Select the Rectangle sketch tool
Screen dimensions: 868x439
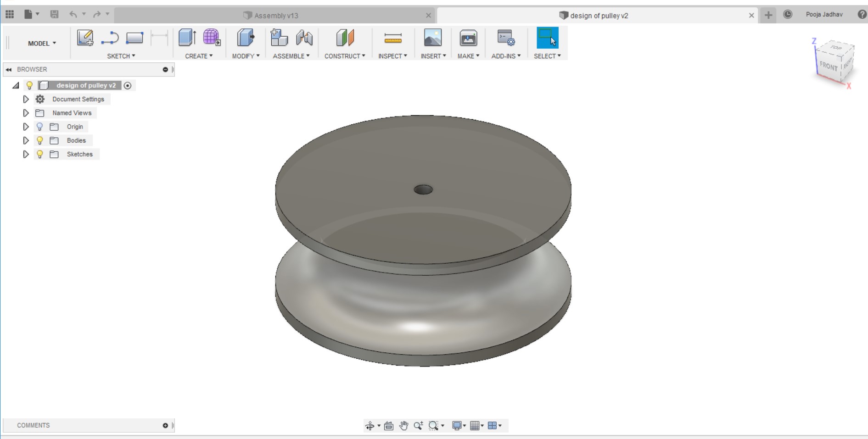[134, 38]
